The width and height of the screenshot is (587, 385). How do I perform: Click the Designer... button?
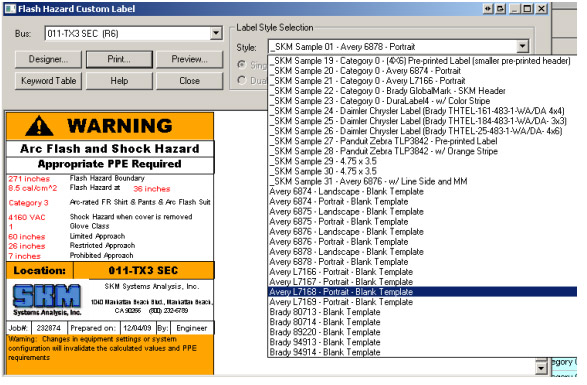coord(48,59)
